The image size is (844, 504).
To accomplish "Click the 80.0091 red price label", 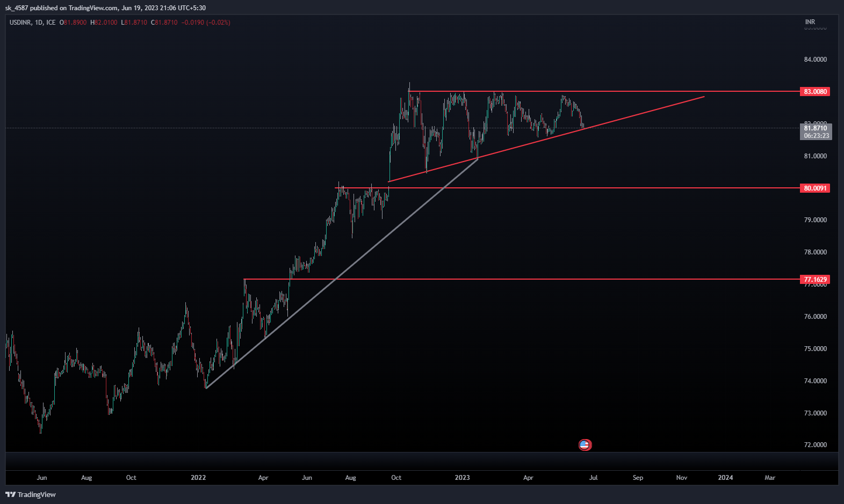I will 815,188.
